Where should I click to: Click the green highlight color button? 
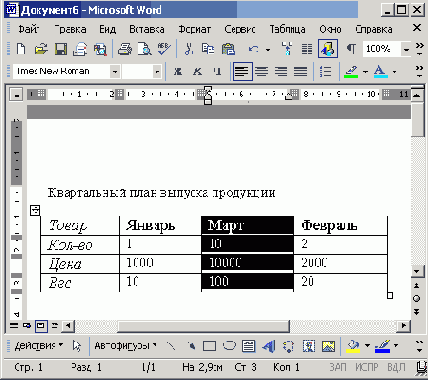click(351, 71)
